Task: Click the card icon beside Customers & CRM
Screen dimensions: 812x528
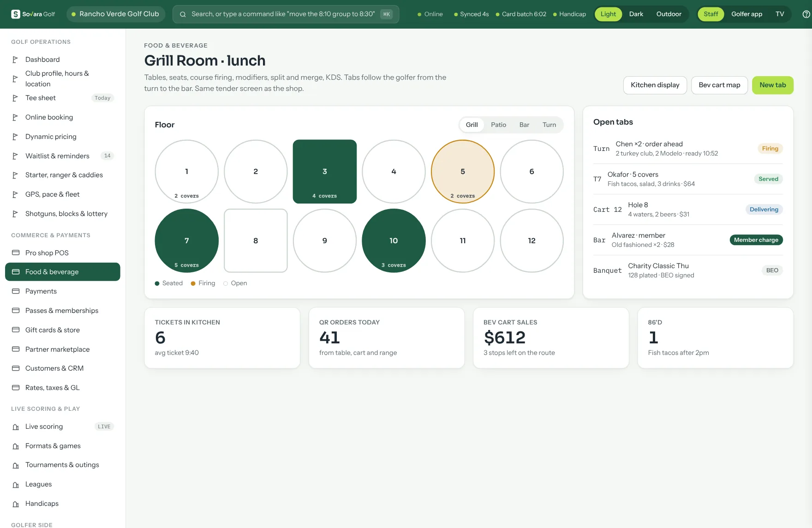Action: pyautogui.click(x=16, y=368)
